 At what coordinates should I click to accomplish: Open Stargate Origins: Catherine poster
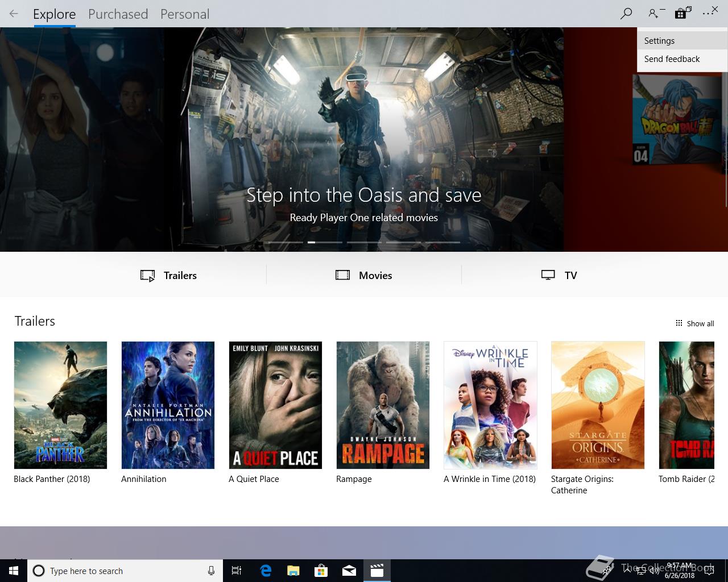pyautogui.click(x=598, y=405)
